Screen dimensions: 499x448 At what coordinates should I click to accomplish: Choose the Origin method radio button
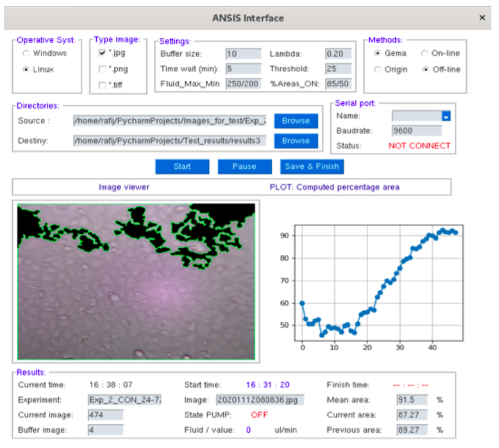click(x=378, y=69)
